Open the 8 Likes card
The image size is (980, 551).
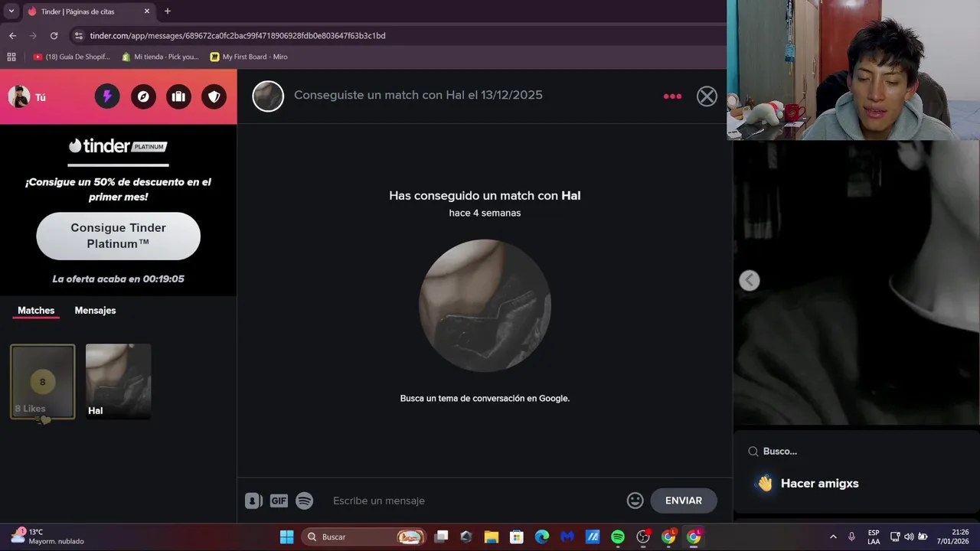pyautogui.click(x=42, y=382)
